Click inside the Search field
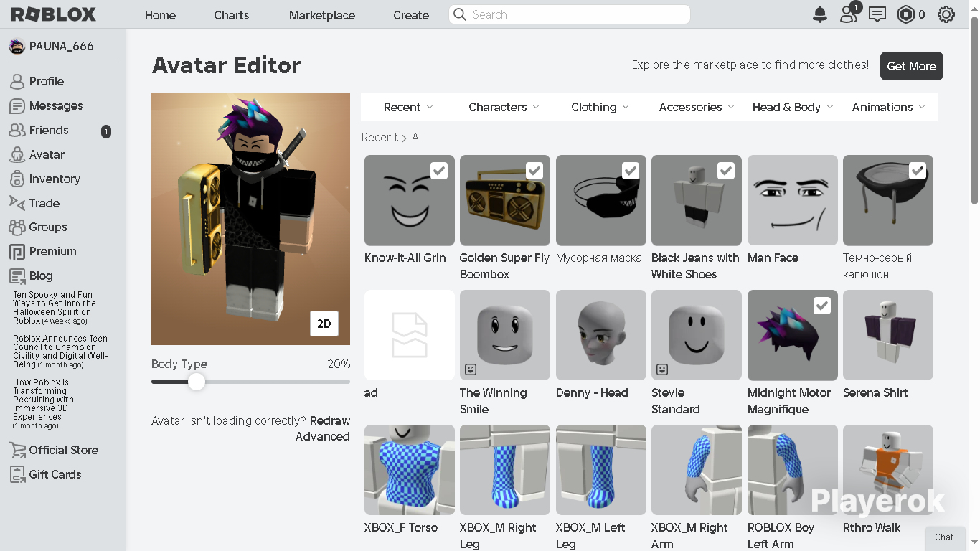Image resolution: width=980 pixels, height=551 pixels. tap(570, 14)
